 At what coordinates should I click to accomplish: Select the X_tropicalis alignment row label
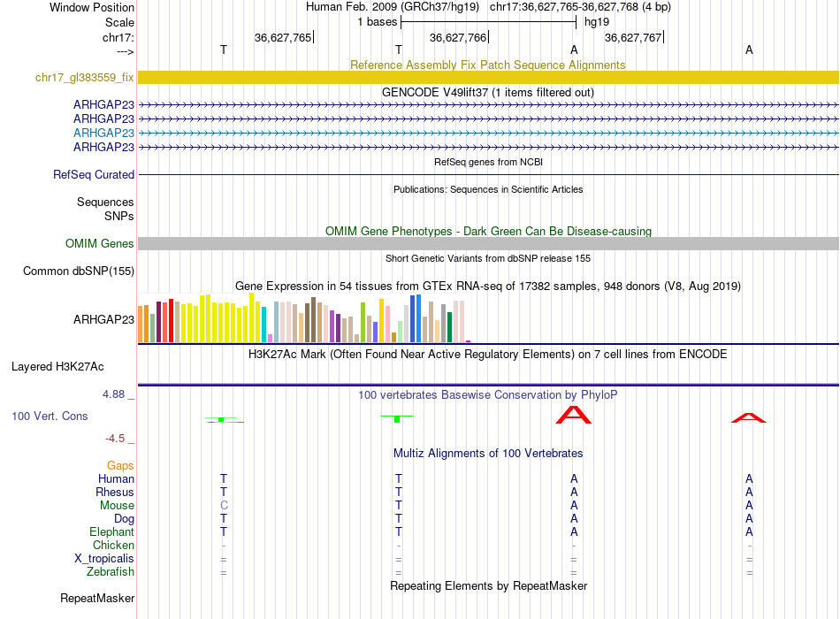[104, 559]
